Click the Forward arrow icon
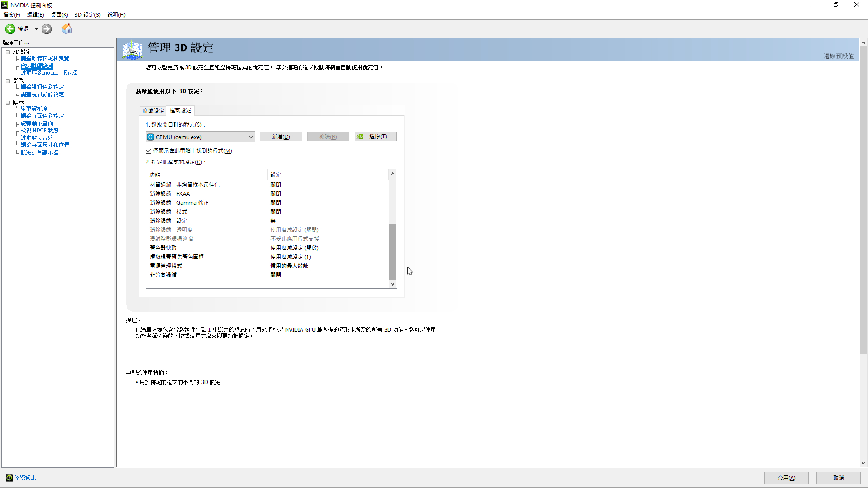The image size is (868, 488). tap(47, 29)
